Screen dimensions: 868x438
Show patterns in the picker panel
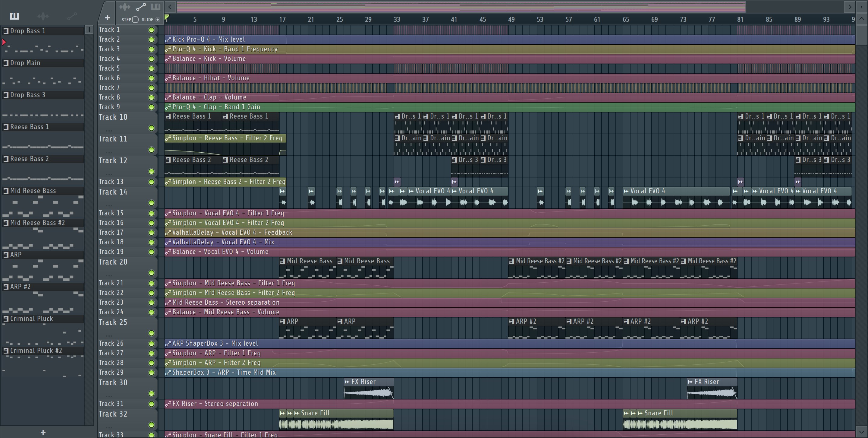point(14,16)
